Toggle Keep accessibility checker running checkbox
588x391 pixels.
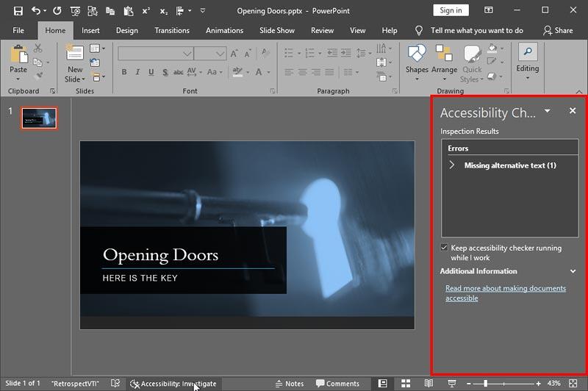444,248
